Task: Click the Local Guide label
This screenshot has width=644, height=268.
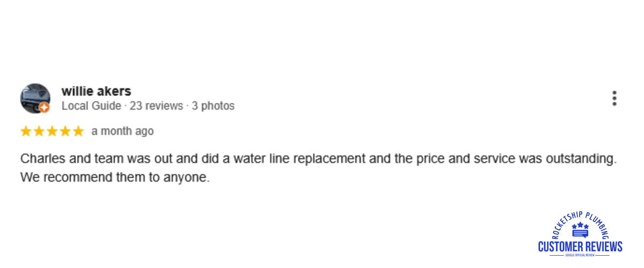Action: [x=91, y=106]
